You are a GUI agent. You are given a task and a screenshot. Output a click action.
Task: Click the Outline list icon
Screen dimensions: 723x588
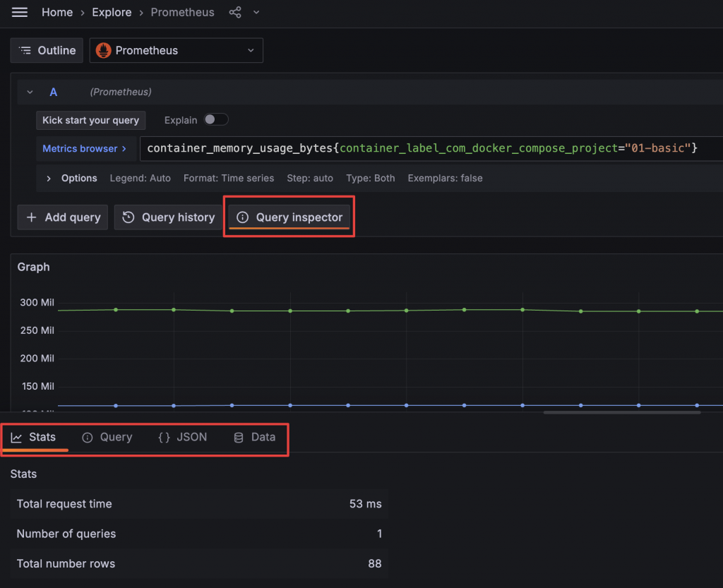click(x=25, y=50)
